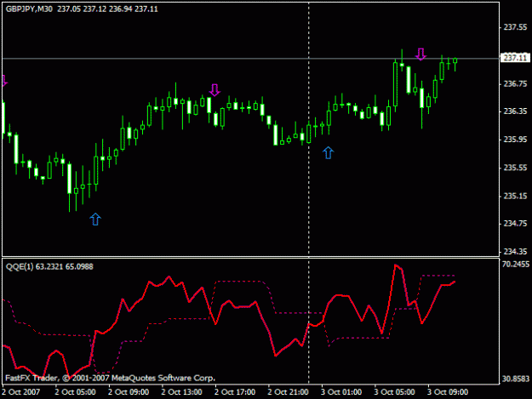
Task: Click the 70.2455 indicator scale value
Action: click(515, 264)
